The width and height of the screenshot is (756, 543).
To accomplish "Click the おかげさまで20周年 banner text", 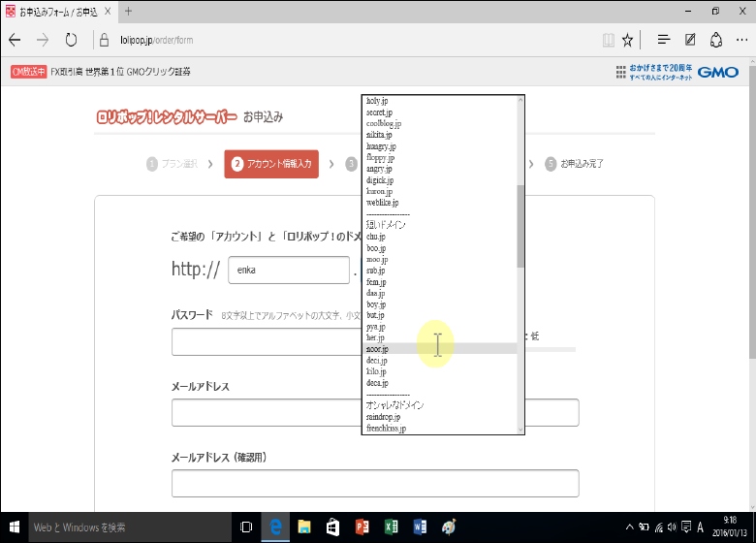I will 661,73.
